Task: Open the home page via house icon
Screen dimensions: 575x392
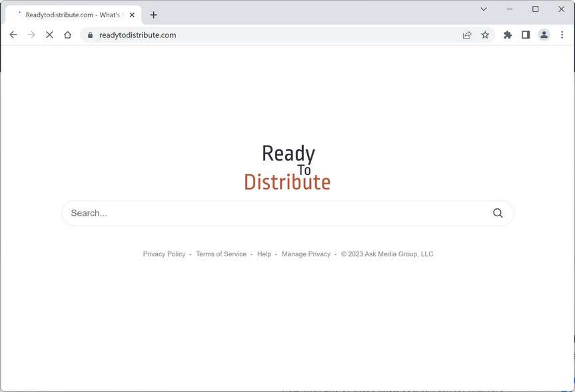Action: point(67,35)
